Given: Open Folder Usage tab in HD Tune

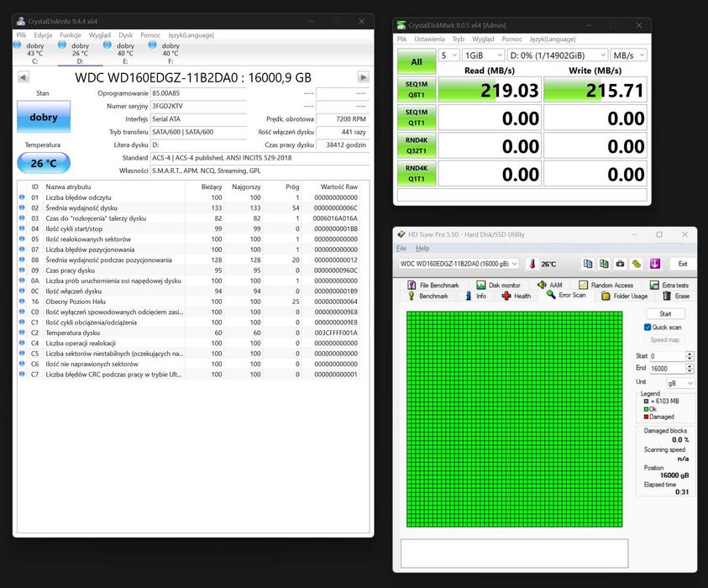Looking at the screenshot, I should coord(625,296).
